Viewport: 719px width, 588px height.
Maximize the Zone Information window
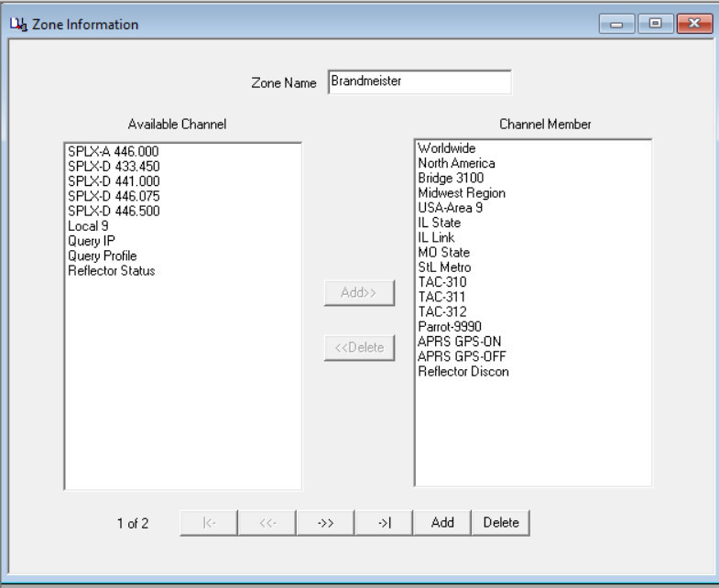coord(656,24)
